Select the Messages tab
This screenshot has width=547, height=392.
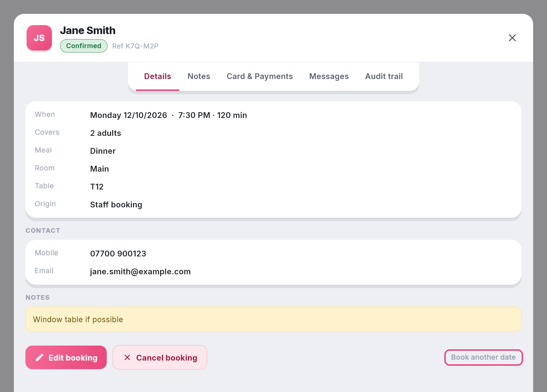pos(329,76)
